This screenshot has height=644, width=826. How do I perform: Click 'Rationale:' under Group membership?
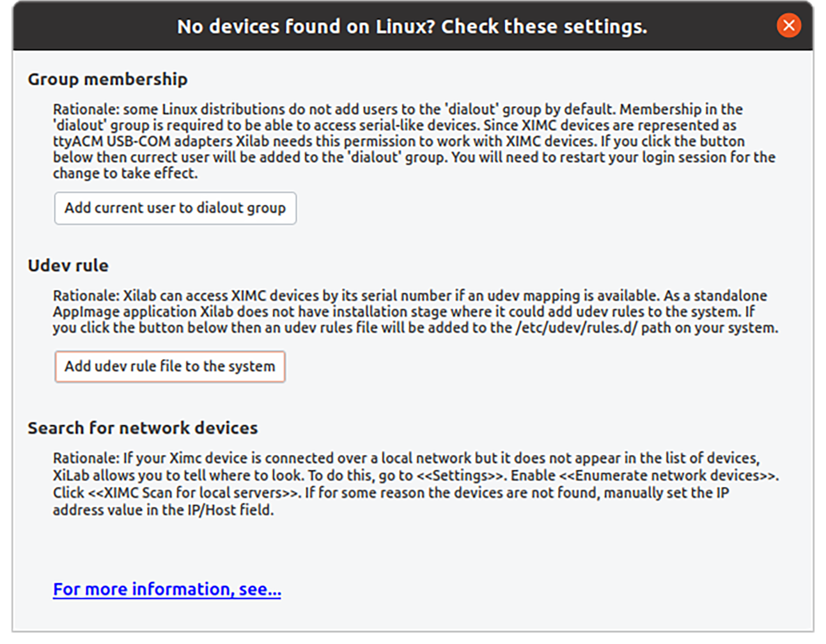tap(86, 109)
